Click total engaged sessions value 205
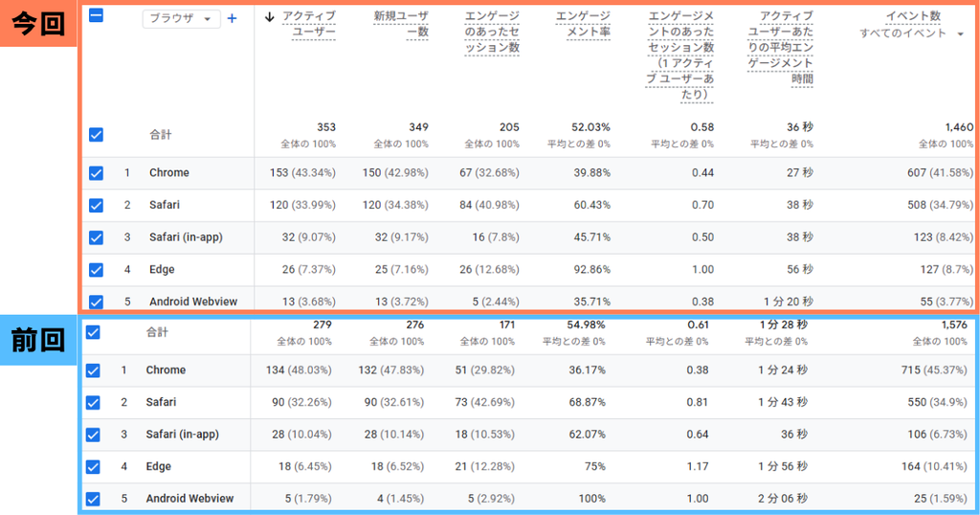This screenshot has width=980, height=515. 509,127
